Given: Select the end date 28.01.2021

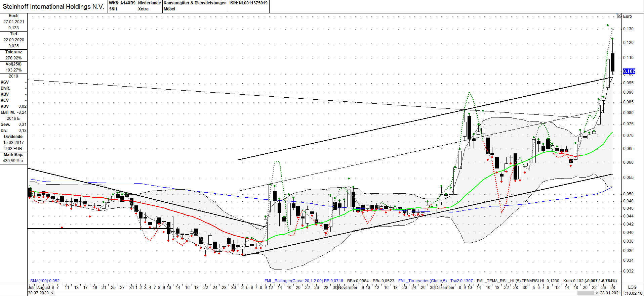Looking at the screenshot, I should click(610, 293).
